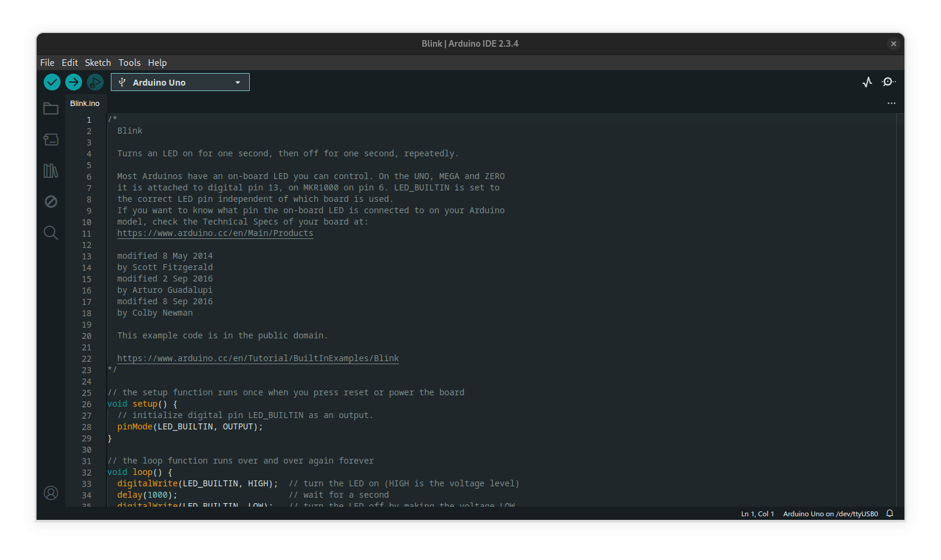Open the Debug sidebar panel icon

[x=51, y=201]
